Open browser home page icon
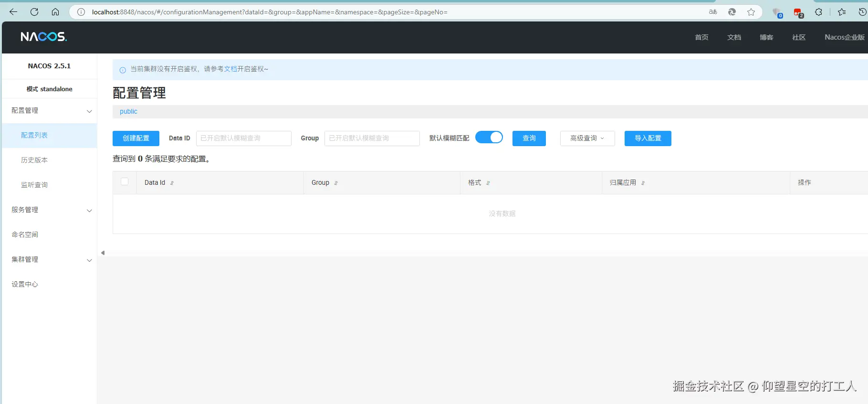 [x=55, y=12]
